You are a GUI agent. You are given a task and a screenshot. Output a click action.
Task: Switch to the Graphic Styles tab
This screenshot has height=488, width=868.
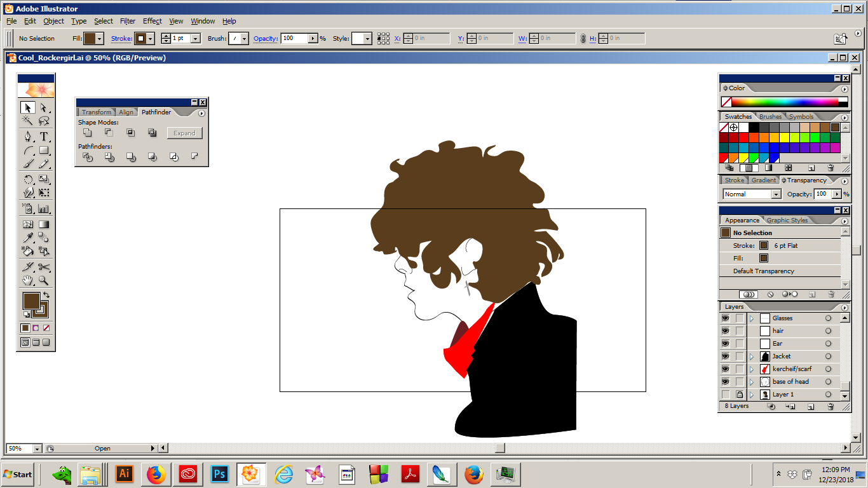coord(787,220)
